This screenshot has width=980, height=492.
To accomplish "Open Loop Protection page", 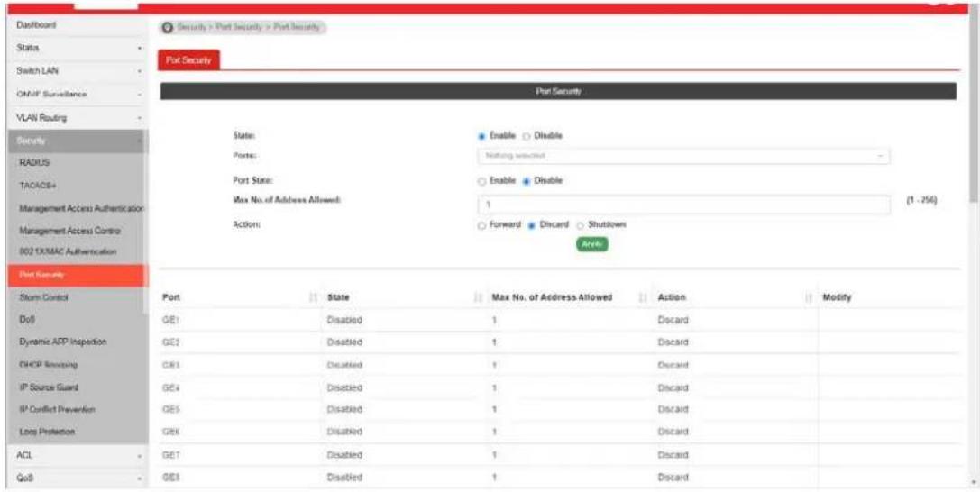I will (x=47, y=432).
